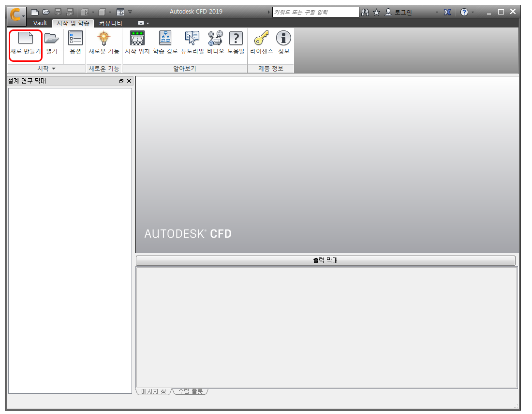Screen dimensions: 532x414
Task: Click the Autodesk Exchange X icon
Action: pos(447,12)
